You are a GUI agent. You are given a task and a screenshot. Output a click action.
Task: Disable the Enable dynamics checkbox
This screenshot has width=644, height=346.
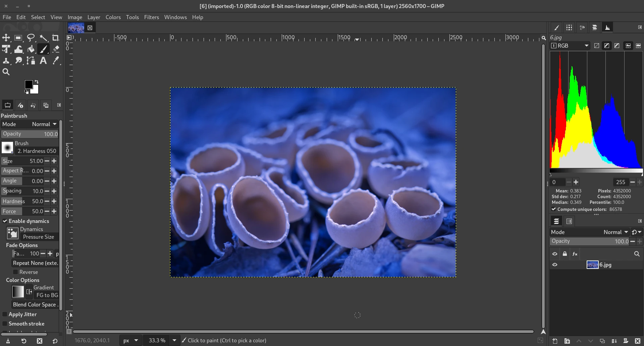[5, 221]
